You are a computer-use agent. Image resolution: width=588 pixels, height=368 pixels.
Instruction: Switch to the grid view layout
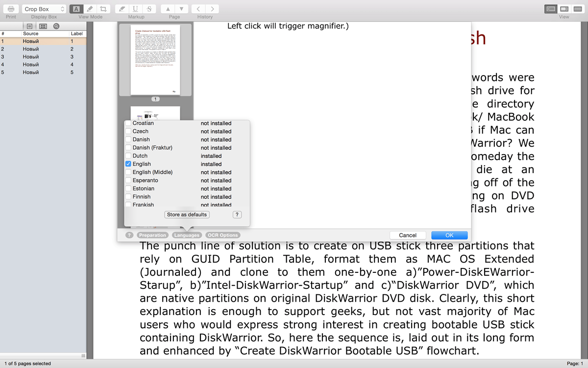(578, 9)
